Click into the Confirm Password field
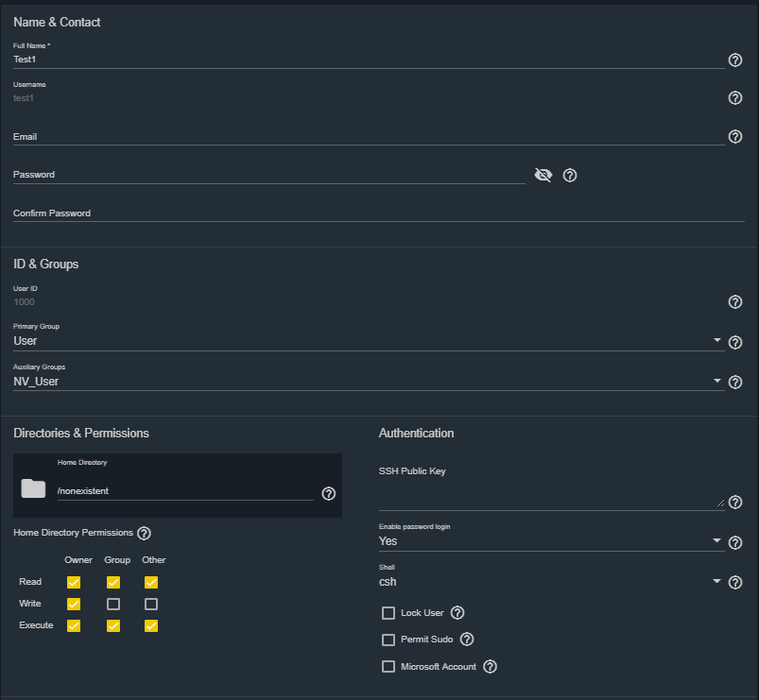 (378, 213)
